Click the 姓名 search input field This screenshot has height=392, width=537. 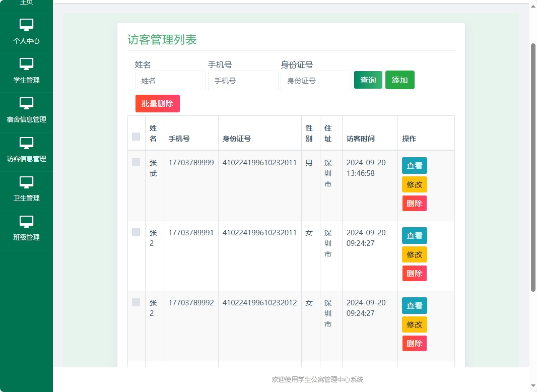tap(170, 80)
